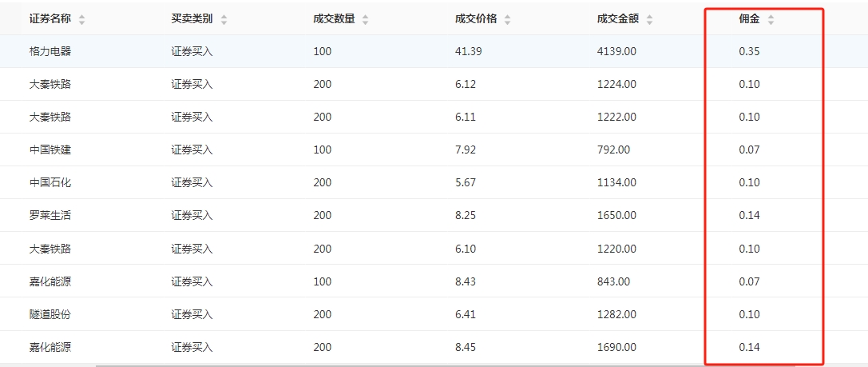Select the 格力电器 stock name cell
Image resolution: width=868 pixels, height=367 pixels.
click(x=50, y=51)
